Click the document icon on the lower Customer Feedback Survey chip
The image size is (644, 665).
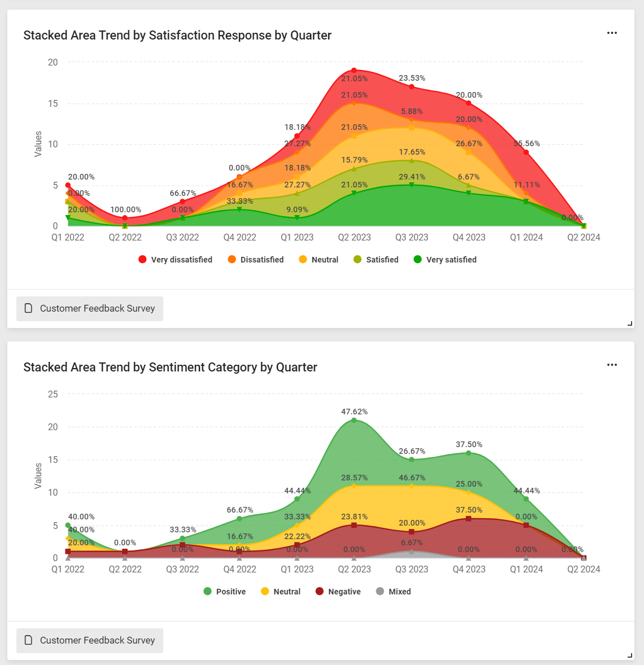(x=28, y=640)
